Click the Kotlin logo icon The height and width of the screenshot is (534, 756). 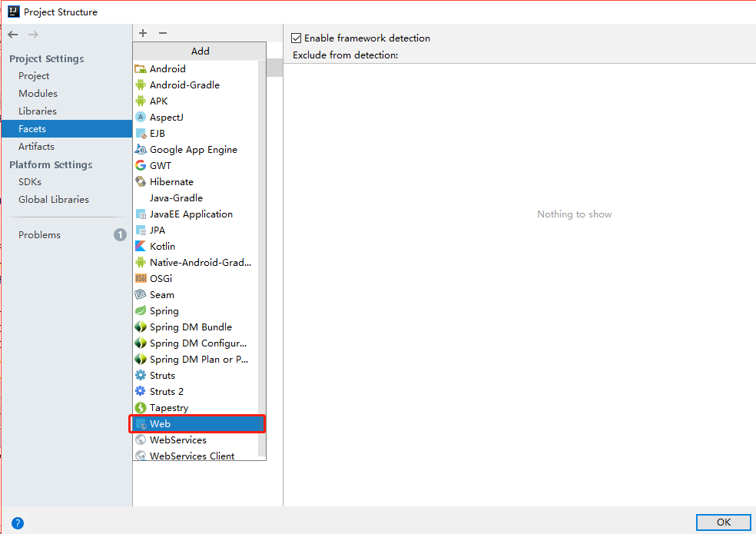[x=141, y=247]
